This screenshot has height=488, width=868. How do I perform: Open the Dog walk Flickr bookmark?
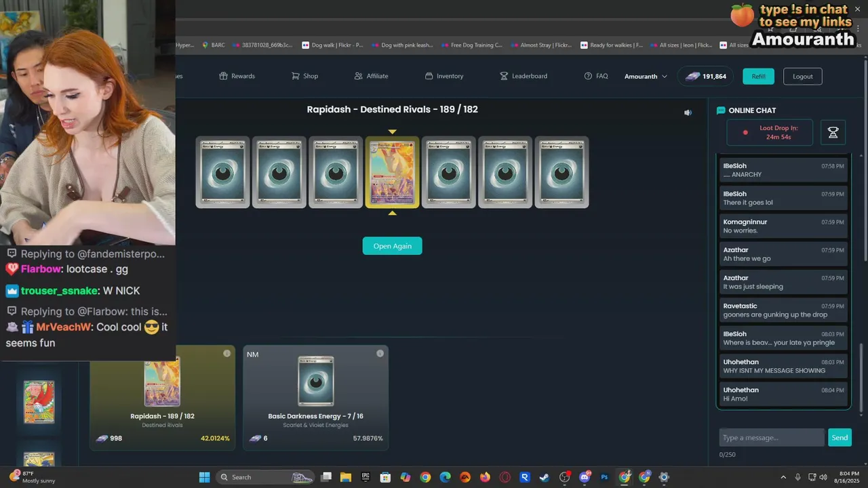(332, 45)
